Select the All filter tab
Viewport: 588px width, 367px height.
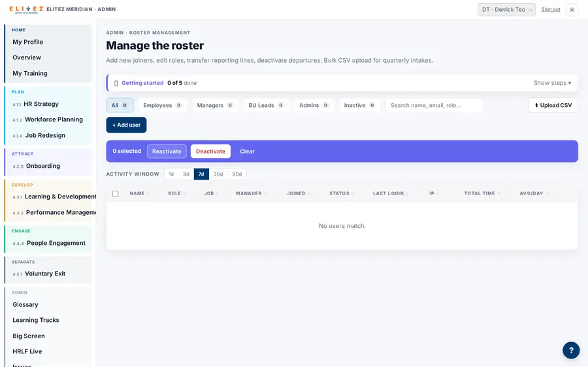coord(120,105)
